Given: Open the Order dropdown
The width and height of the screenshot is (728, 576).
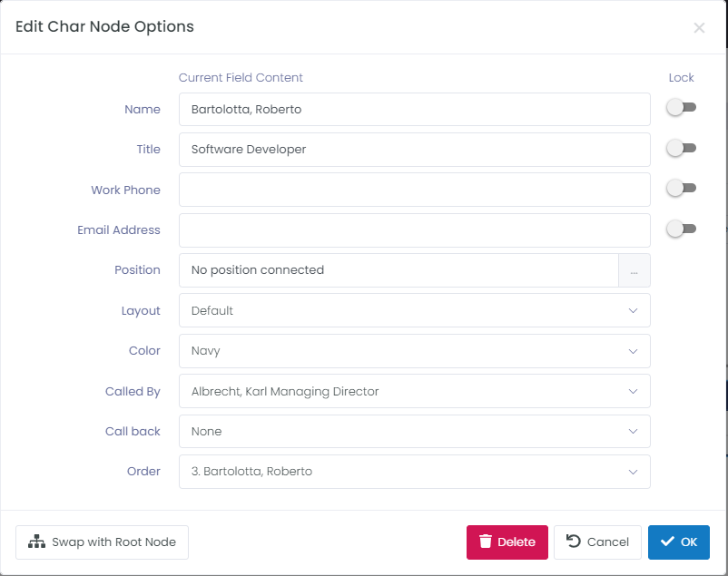Looking at the screenshot, I should 415,472.
